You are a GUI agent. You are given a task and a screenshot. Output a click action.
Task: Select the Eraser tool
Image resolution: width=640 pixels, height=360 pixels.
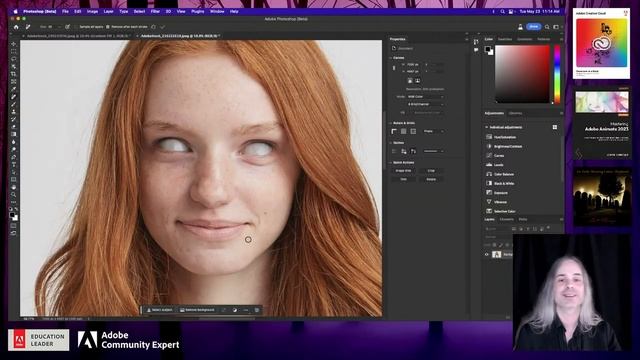click(13, 127)
